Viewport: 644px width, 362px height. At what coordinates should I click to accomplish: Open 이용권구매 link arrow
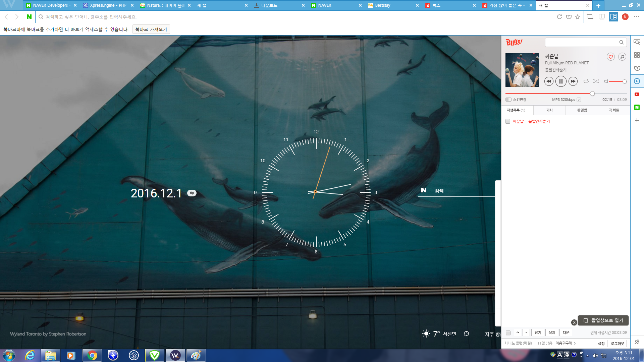pos(566,343)
